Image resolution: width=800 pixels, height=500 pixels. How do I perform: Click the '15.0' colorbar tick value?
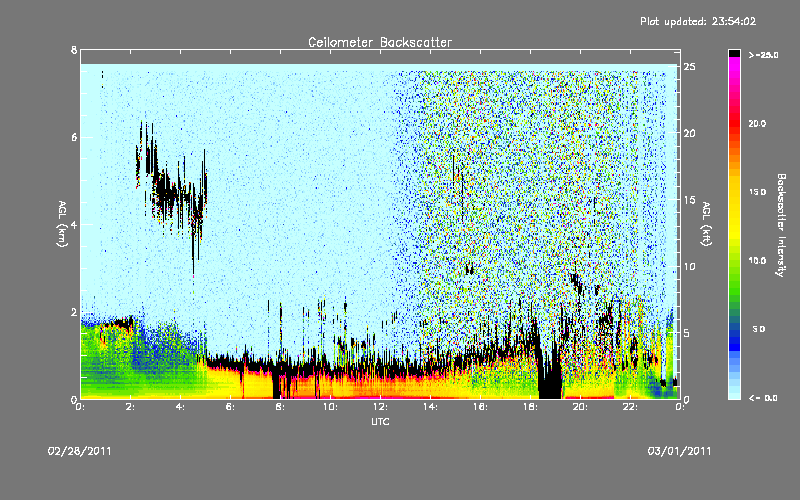(757, 192)
